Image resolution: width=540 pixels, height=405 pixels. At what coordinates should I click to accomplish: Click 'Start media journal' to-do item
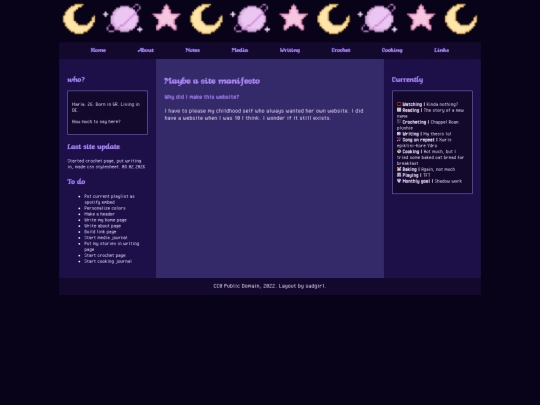[106, 238]
